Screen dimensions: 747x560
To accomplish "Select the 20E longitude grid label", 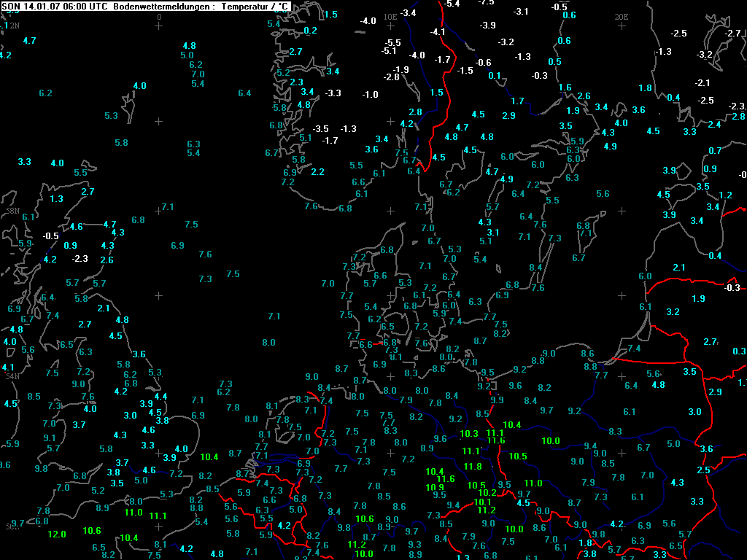I will (622, 15).
